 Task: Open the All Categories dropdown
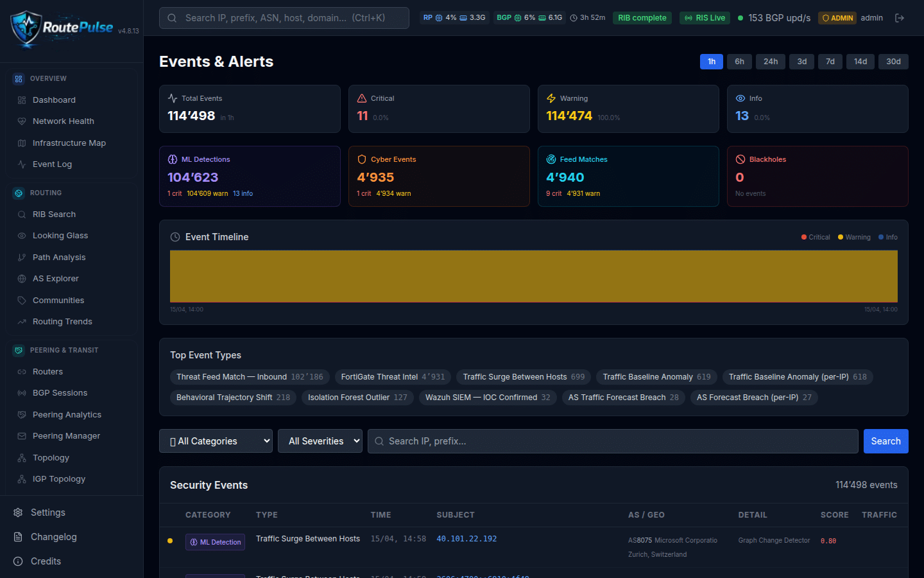[x=216, y=441]
